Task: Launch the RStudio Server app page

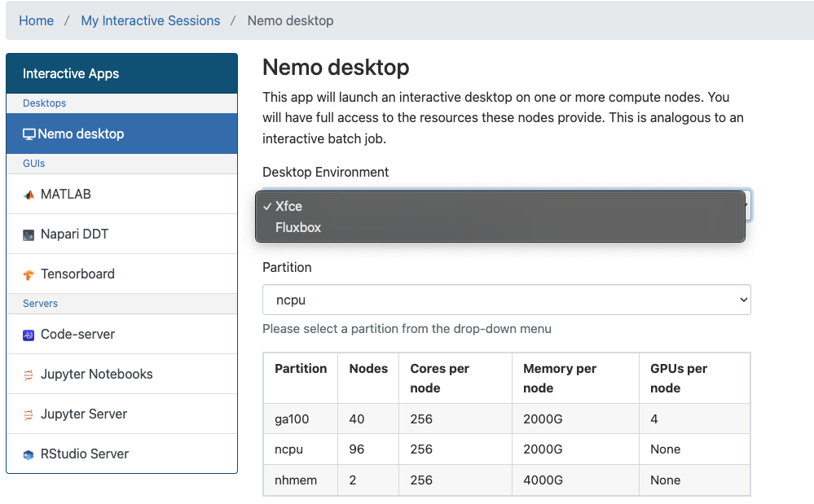Action: pos(85,454)
